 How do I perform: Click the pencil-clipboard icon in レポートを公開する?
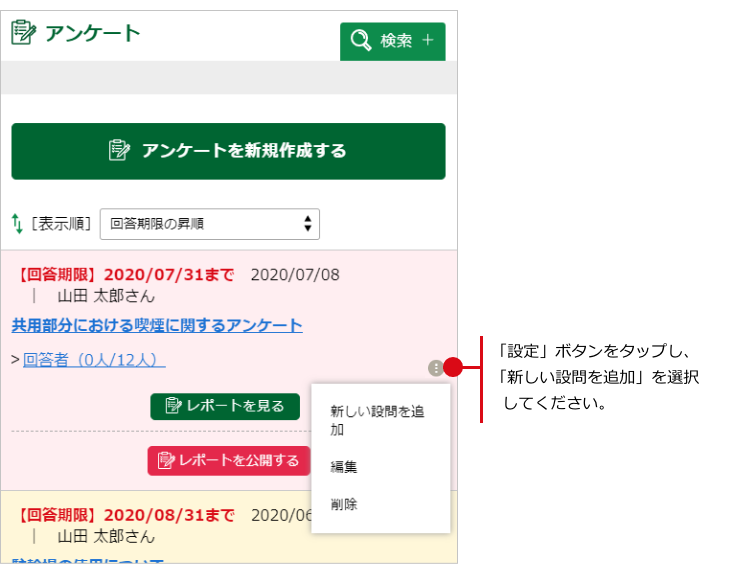(165, 461)
